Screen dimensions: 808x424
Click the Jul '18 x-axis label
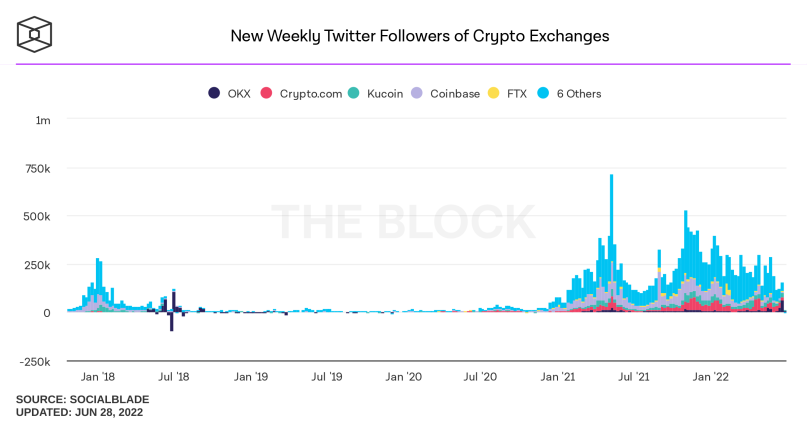click(x=174, y=377)
